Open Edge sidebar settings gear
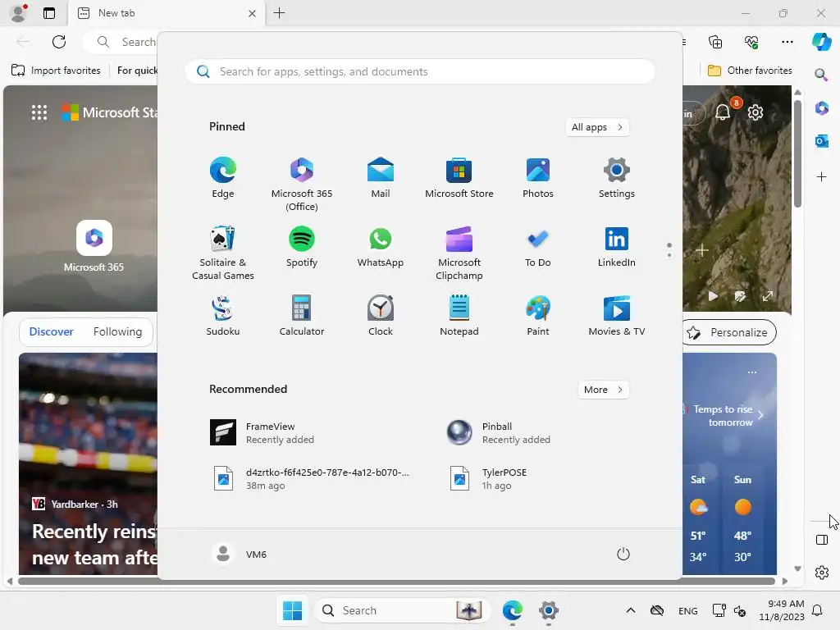This screenshot has width=840, height=630. 822,573
